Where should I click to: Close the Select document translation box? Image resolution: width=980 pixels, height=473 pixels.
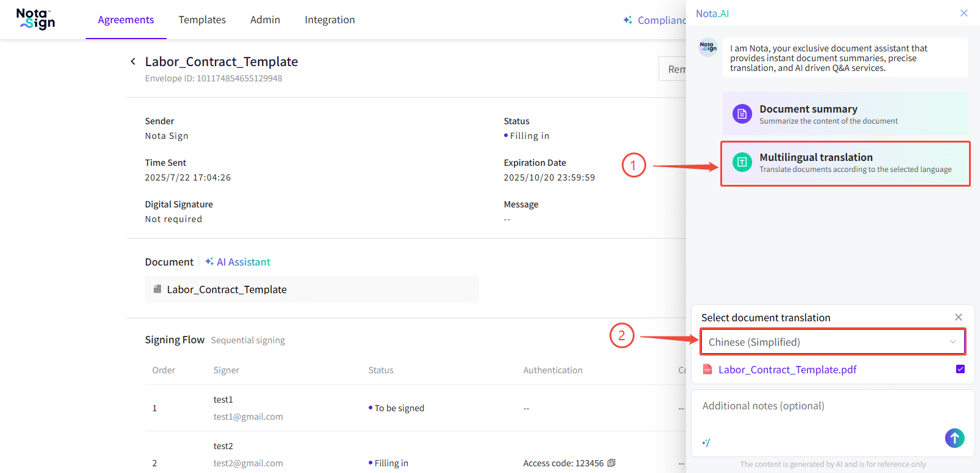pos(958,317)
